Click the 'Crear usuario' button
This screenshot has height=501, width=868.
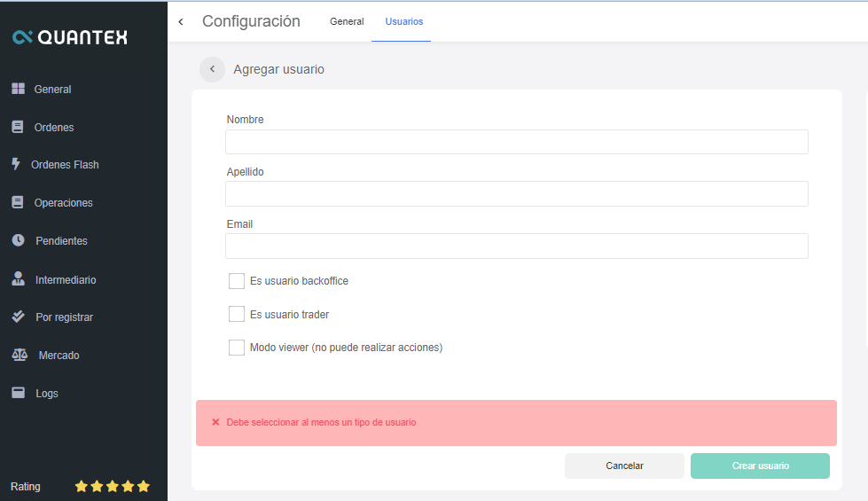[x=760, y=466]
